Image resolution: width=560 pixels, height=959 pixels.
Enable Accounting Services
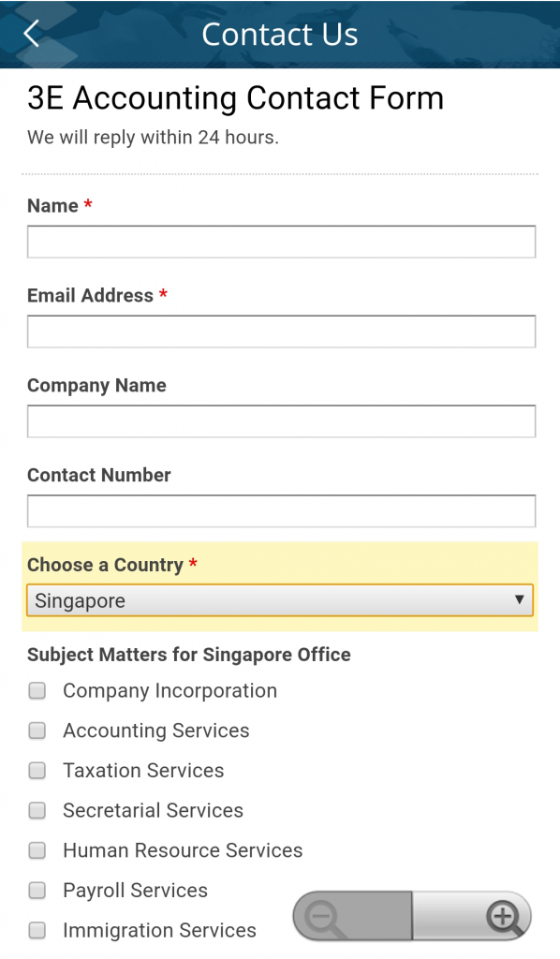37,730
